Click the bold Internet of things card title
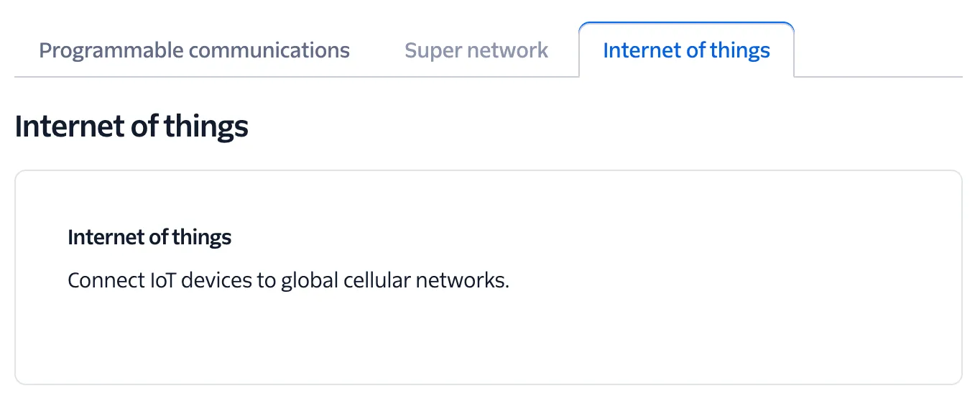 click(149, 237)
